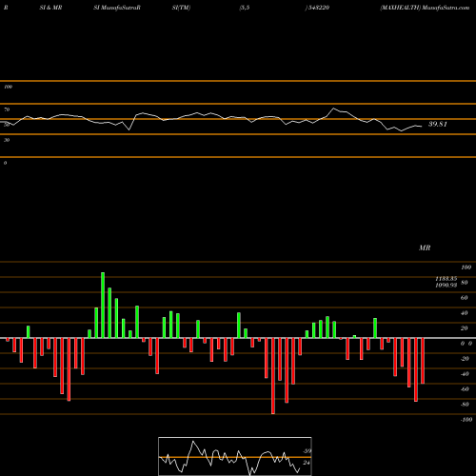Click the RSI axis label 70

(7, 109)
